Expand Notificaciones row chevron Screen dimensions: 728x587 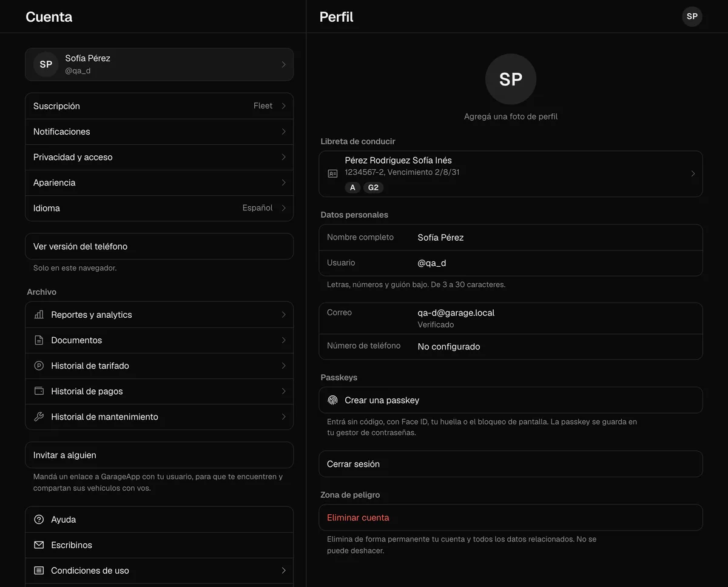283,132
